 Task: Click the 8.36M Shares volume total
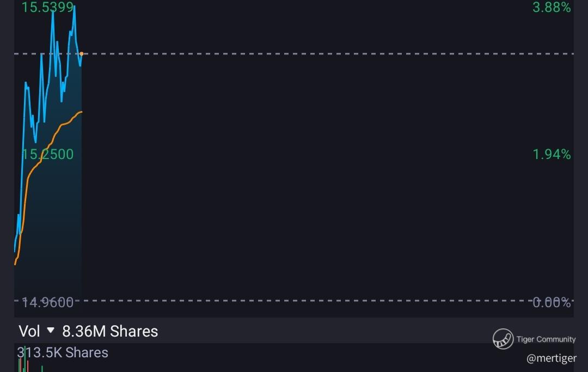click(x=110, y=331)
